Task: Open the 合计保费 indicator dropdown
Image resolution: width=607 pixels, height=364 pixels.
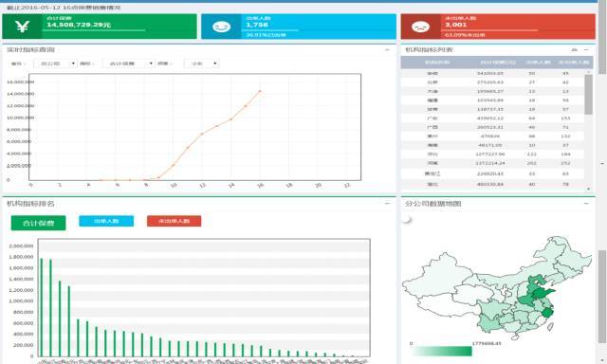Action: [x=129, y=64]
